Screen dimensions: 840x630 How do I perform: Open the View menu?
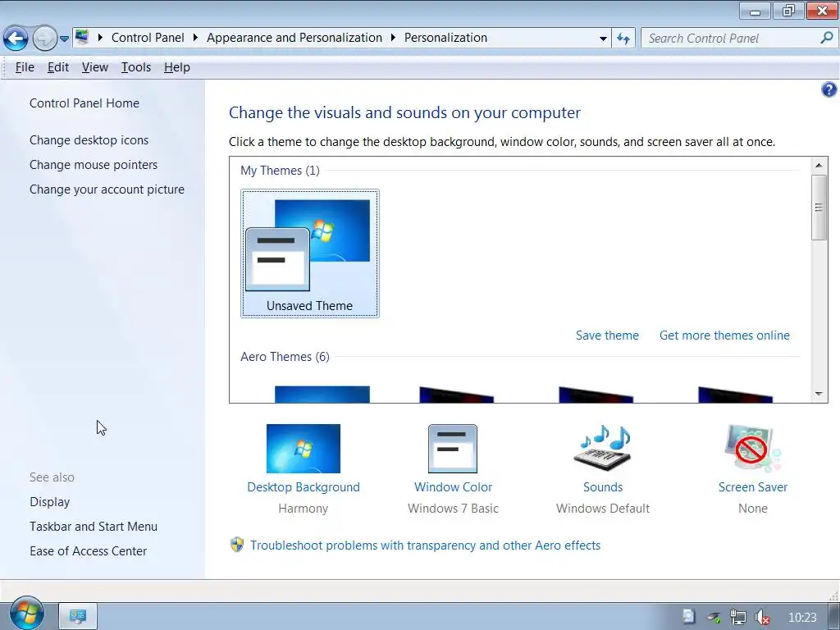coord(95,67)
